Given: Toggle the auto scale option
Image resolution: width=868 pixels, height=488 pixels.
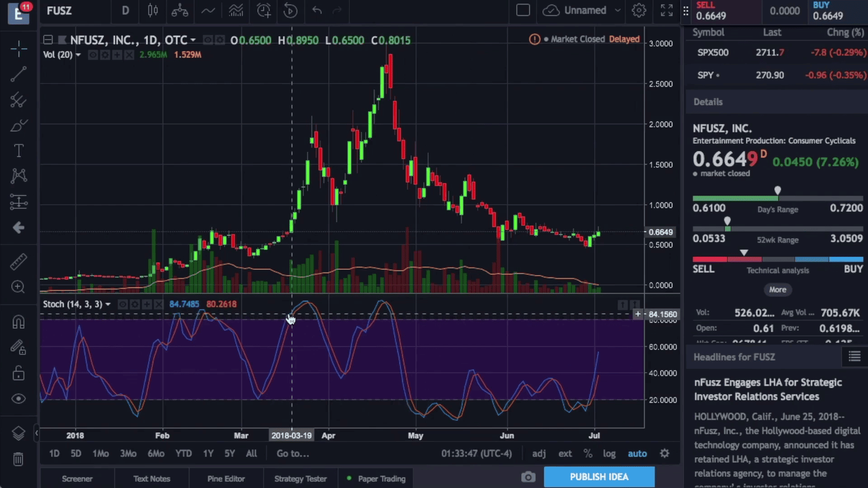Looking at the screenshot, I should pyautogui.click(x=637, y=454).
